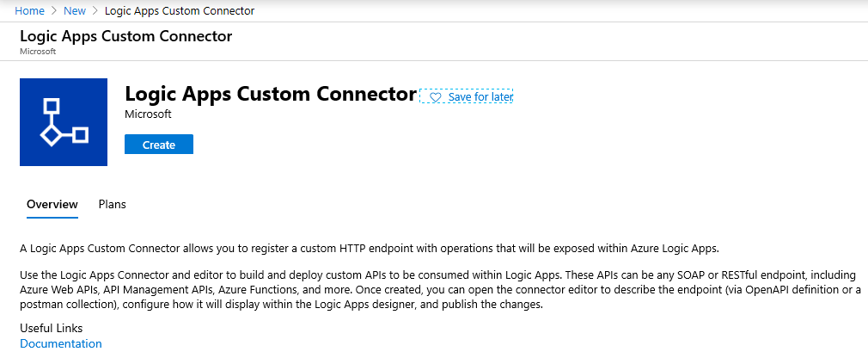Viewport: 868px width, 364px height.
Task: Go to Home in the breadcrumb
Action: (x=29, y=11)
